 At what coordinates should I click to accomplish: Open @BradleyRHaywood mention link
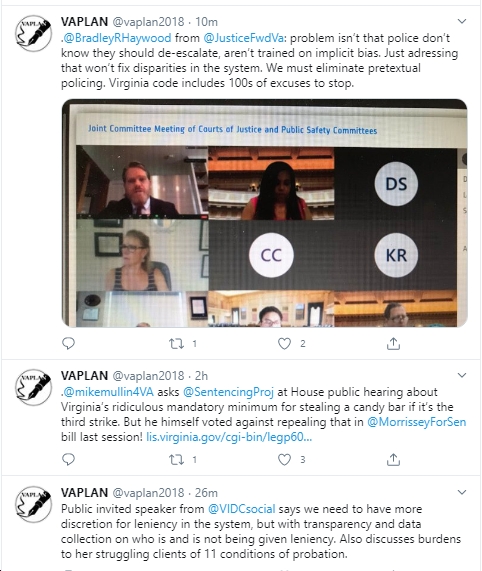pos(117,38)
